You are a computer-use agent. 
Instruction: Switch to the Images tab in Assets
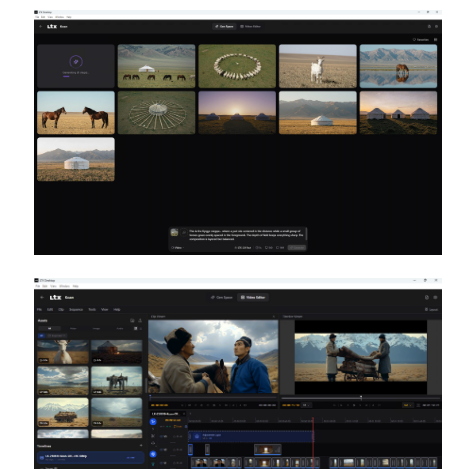[x=96, y=328]
